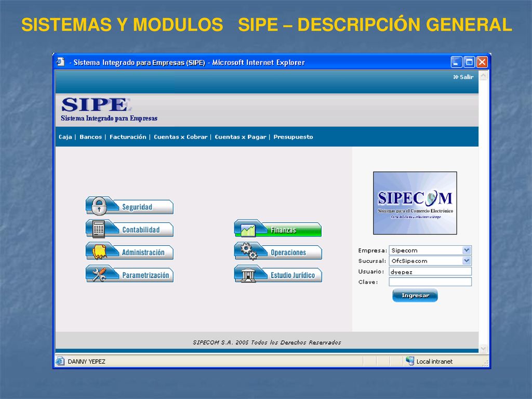Image resolution: width=532 pixels, height=399 pixels.
Task: Click the Local intranet status text
Action: tap(434, 362)
